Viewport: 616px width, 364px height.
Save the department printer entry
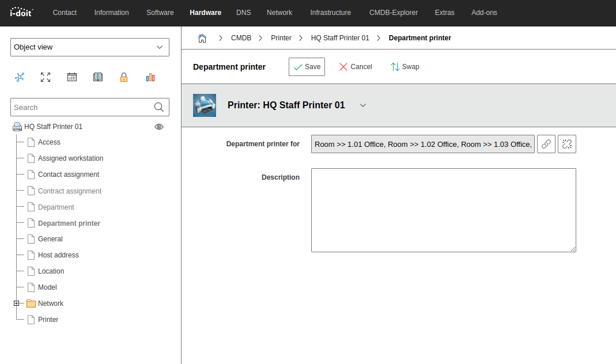pyautogui.click(x=307, y=67)
